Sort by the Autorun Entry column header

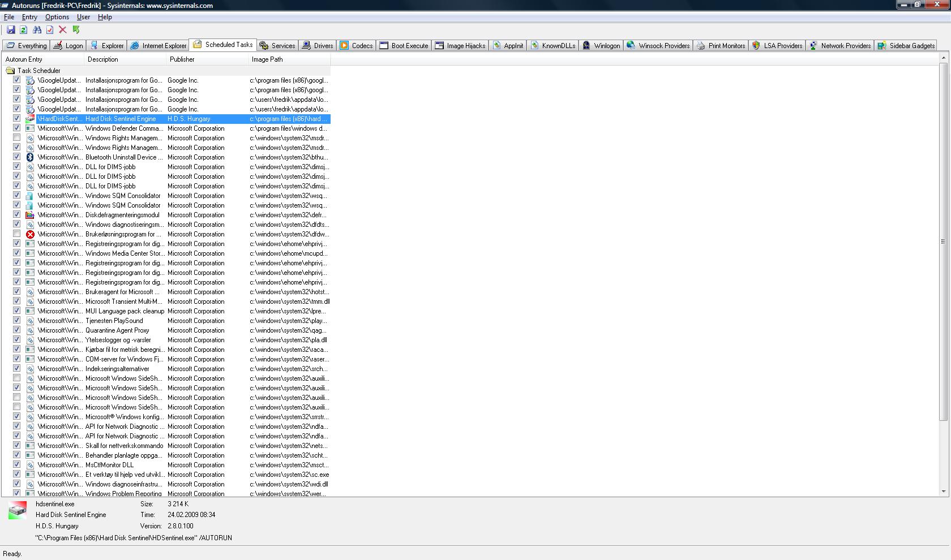point(43,59)
